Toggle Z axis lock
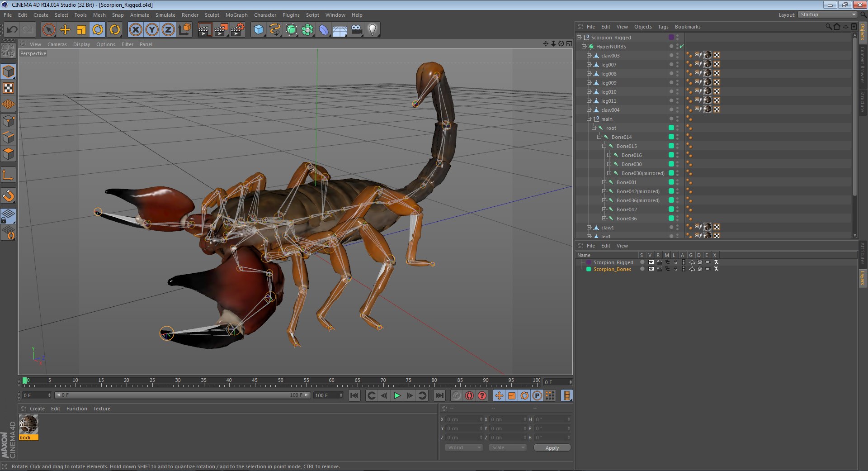 point(168,30)
